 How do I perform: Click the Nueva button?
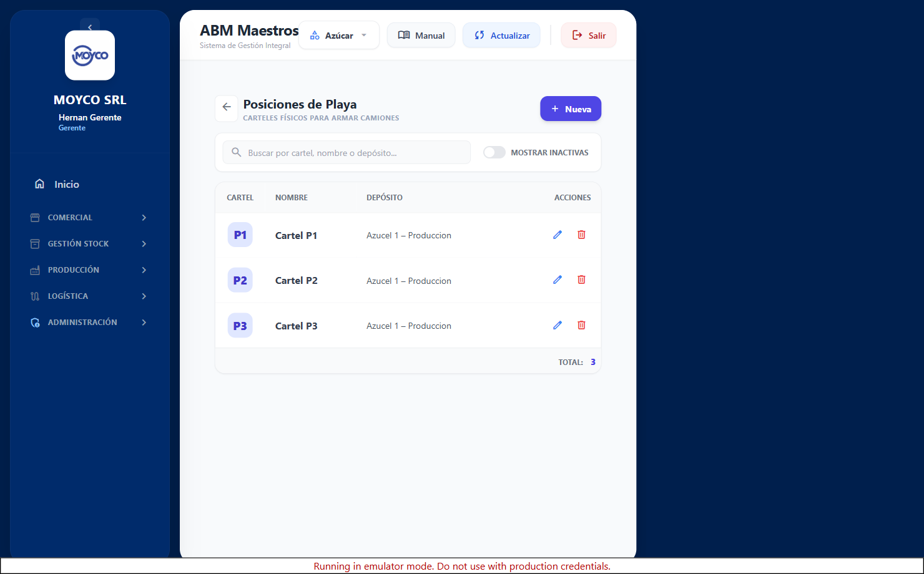(571, 109)
